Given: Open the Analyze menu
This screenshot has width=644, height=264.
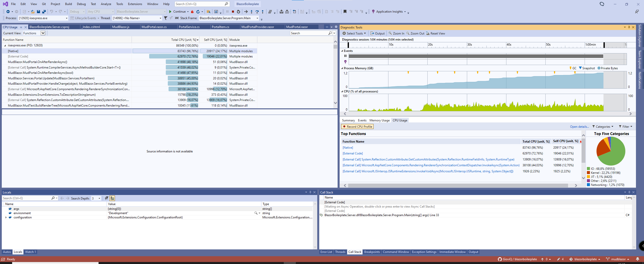Looking at the screenshot, I should click(x=106, y=4).
